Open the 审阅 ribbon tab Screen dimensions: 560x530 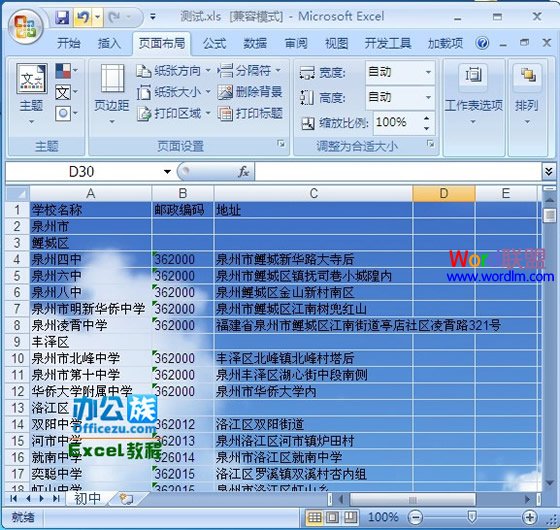tap(296, 43)
